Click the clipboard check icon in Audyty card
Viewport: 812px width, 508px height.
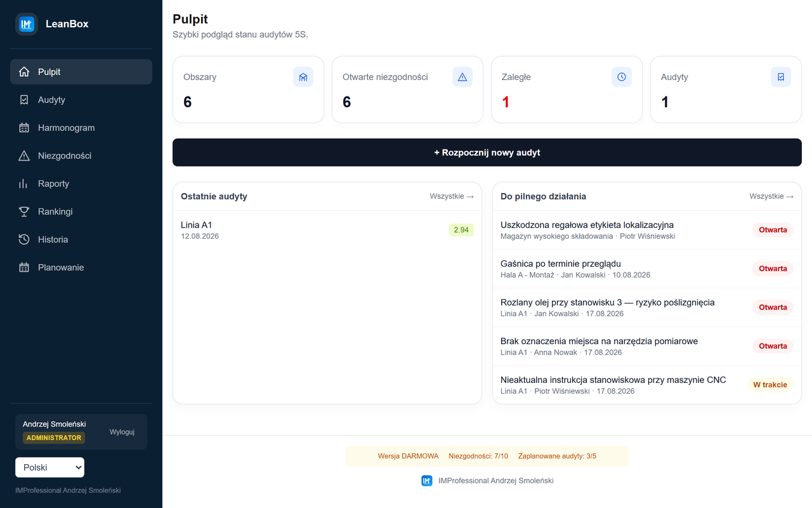tap(781, 77)
